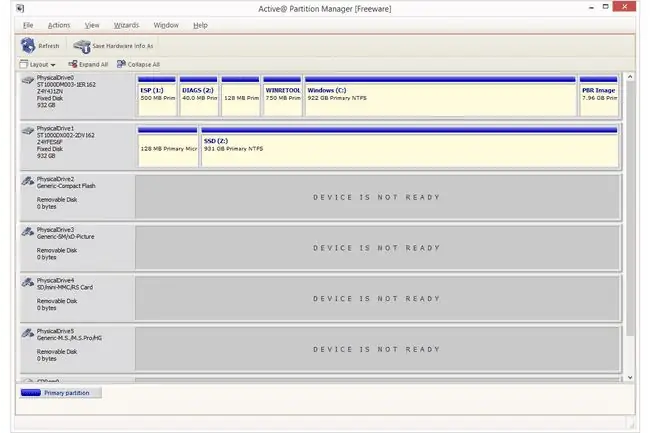Click the scrollbar up arrow
Screen dimensions: 650x433
(x=630, y=77)
